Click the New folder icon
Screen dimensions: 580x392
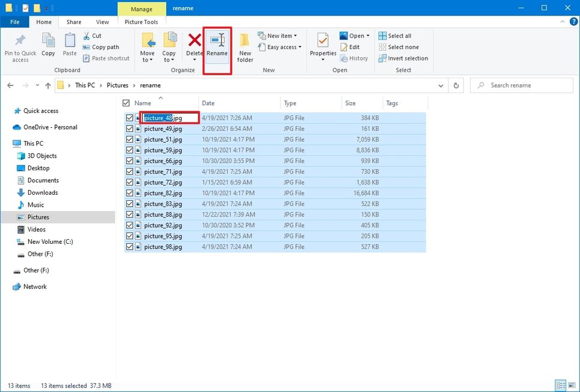245,48
